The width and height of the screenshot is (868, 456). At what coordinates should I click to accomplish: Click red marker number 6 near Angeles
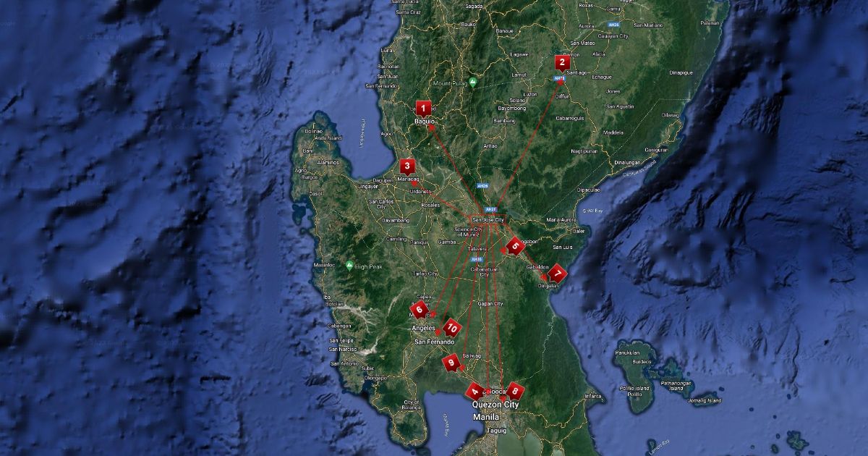pos(419,310)
